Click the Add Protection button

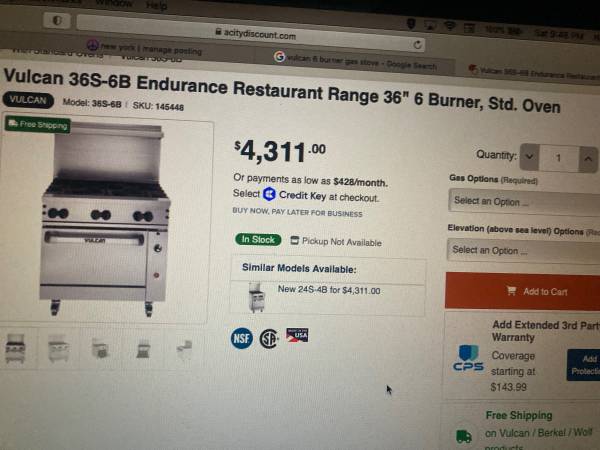(584, 365)
